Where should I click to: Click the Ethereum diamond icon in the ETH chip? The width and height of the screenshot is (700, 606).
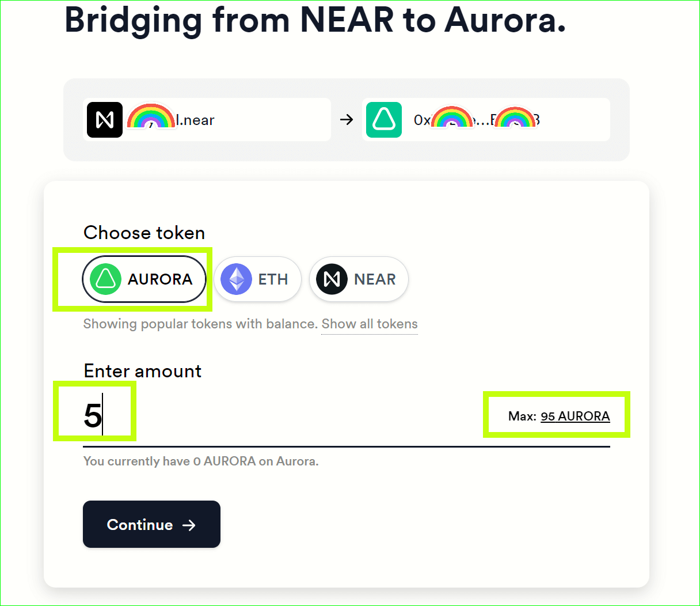pos(237,279)
